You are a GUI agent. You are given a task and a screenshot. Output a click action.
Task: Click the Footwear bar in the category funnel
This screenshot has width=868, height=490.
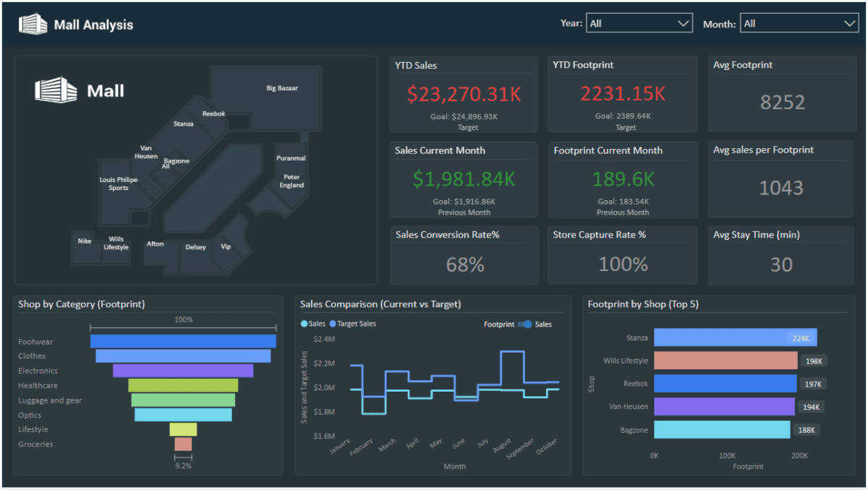pos(182,340)
